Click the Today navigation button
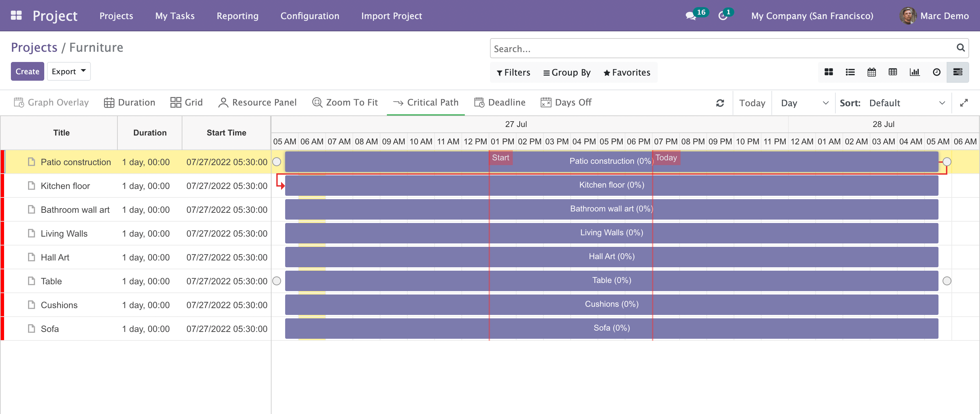Viewport: 980px width, 414px height. coord(752,103)
